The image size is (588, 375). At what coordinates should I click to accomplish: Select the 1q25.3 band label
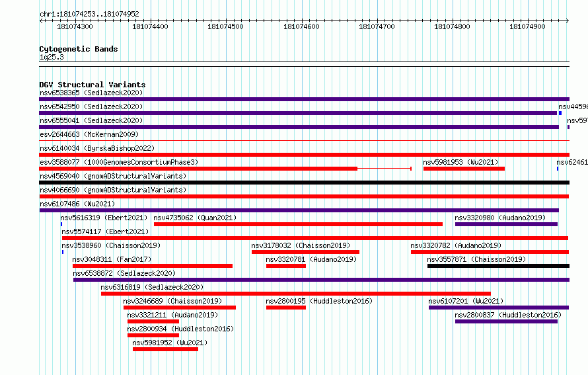tap(52, 57)
